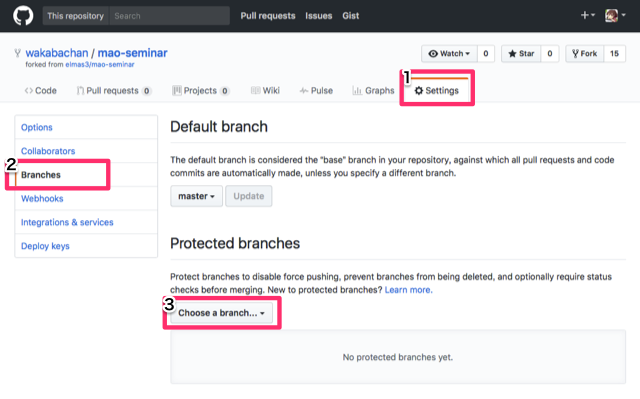Click the forks count 15
The height and width of the screenshot is (399, 640).
(614, 53)
